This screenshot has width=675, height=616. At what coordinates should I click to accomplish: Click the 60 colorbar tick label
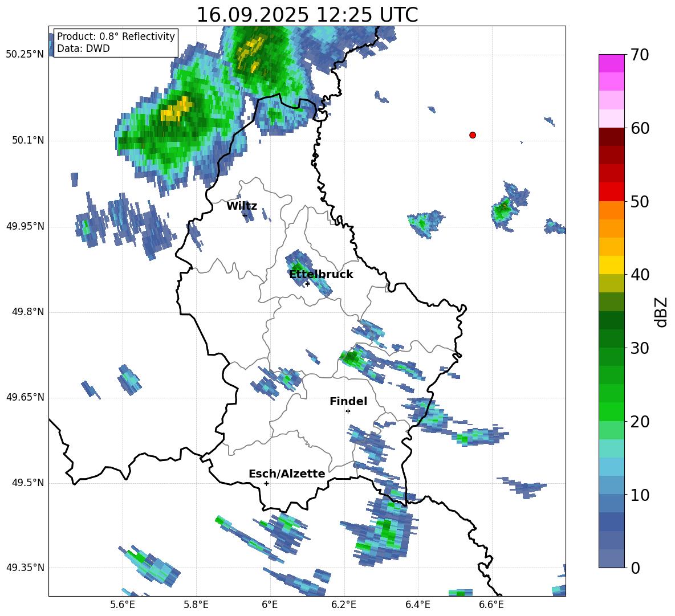pyautogui.click(x=640, y=128)
